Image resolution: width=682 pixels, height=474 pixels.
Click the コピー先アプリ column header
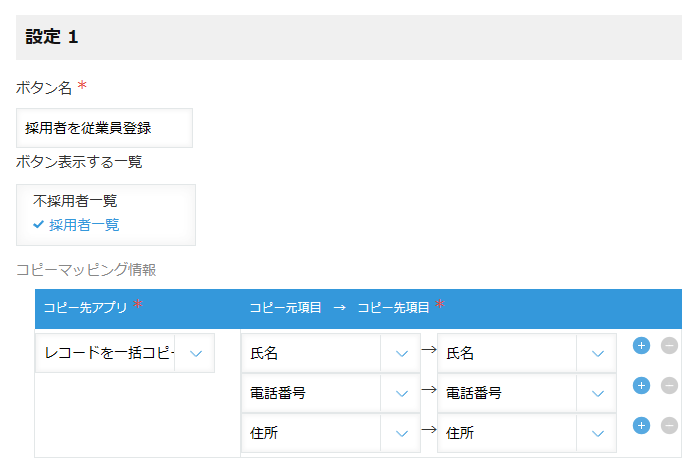pos(85,307)
